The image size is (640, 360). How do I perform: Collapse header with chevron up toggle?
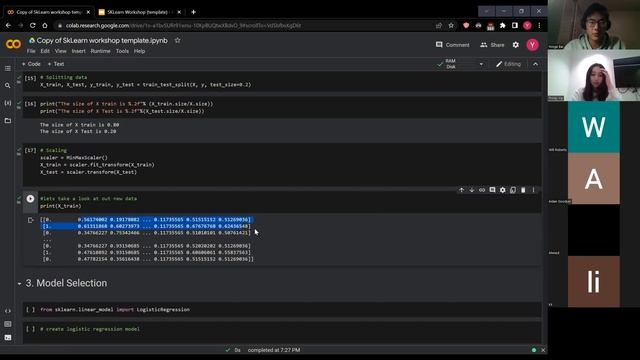point(536,64)
